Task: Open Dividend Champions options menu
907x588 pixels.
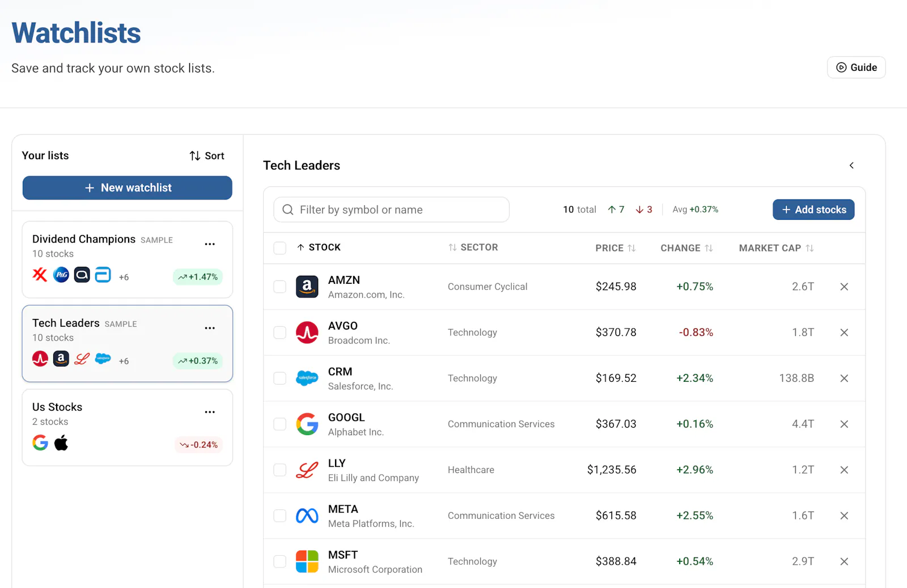Action: pyautogui.click(x=210, y=244)
